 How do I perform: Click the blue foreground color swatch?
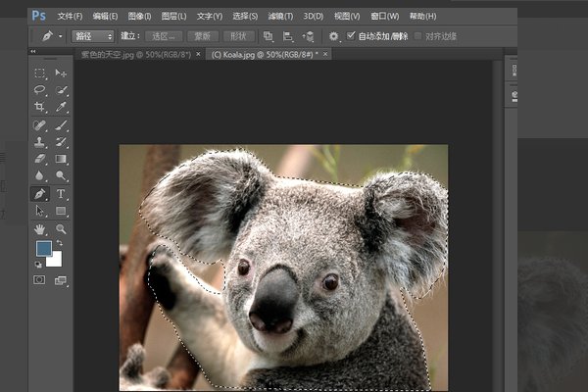tap(44, 249)
